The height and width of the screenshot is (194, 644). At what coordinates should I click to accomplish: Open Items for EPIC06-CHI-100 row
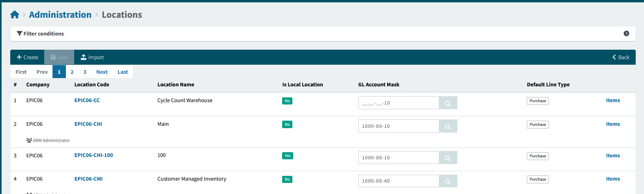tap(613, 156)
